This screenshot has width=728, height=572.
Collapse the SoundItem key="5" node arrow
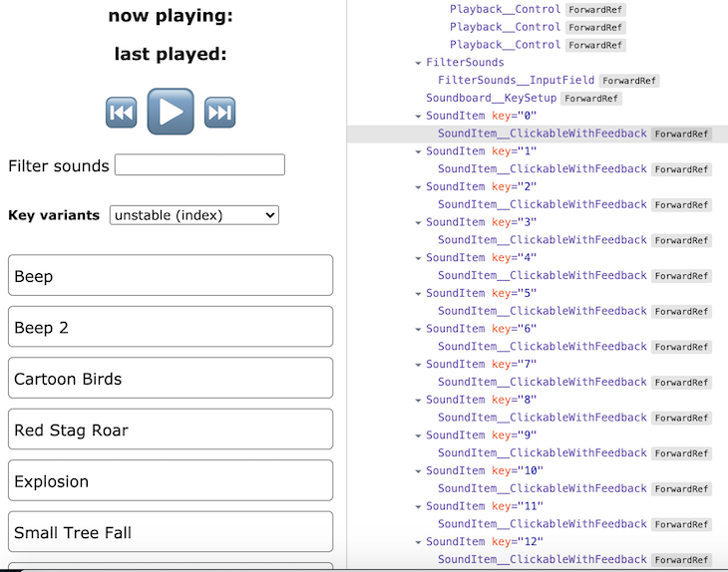(x=418, y=294)
